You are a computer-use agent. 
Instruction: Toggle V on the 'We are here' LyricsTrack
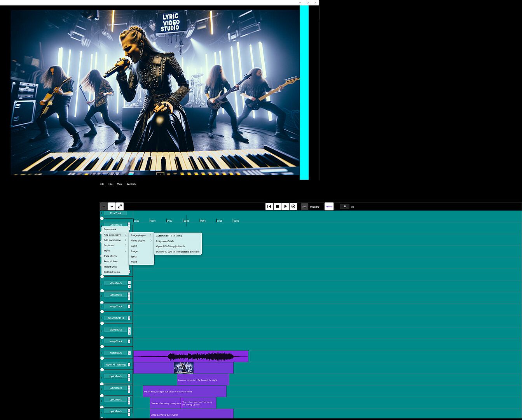[x=129, y=391]
